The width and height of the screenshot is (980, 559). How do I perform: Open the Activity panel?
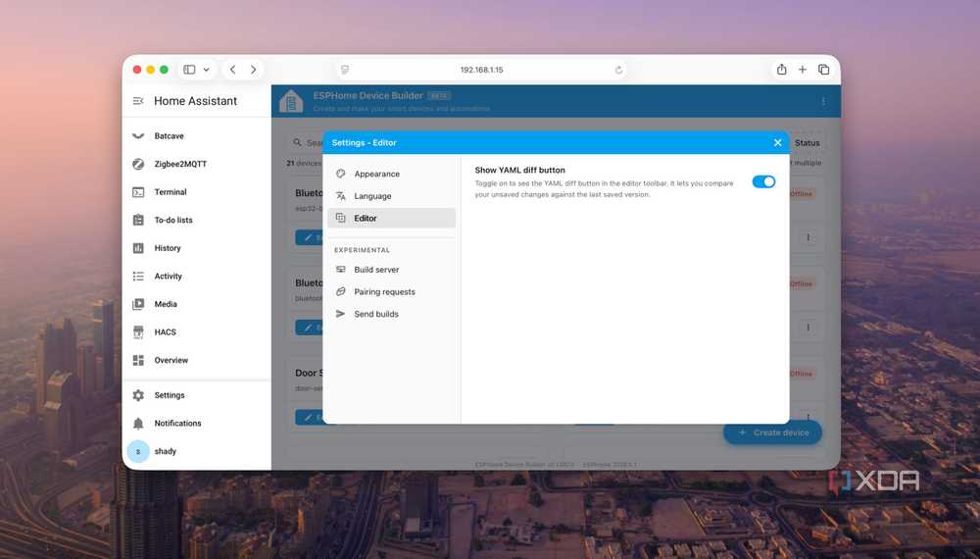tap(196, 277)
